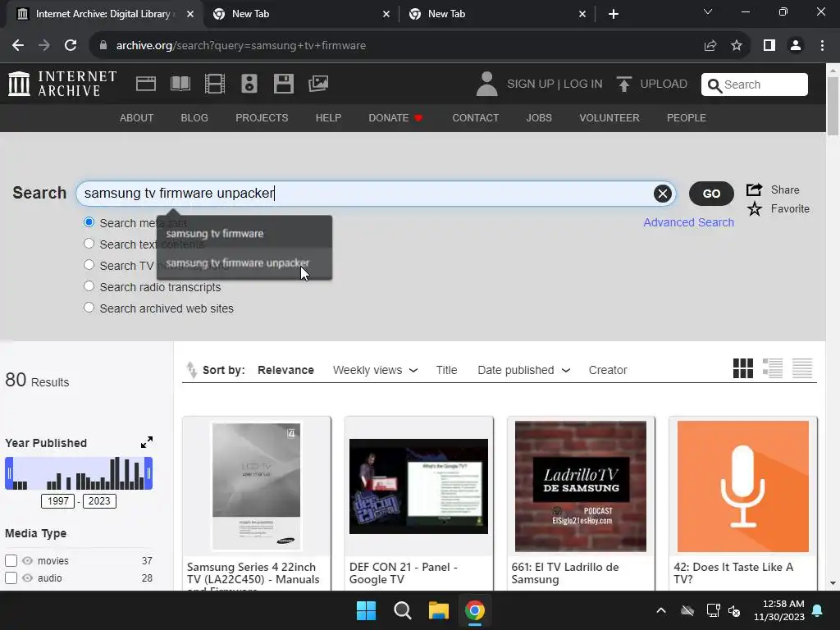Click Chrome icon in taskbar
The height and width of the screenshot is (630, 840).
point(475,610)
